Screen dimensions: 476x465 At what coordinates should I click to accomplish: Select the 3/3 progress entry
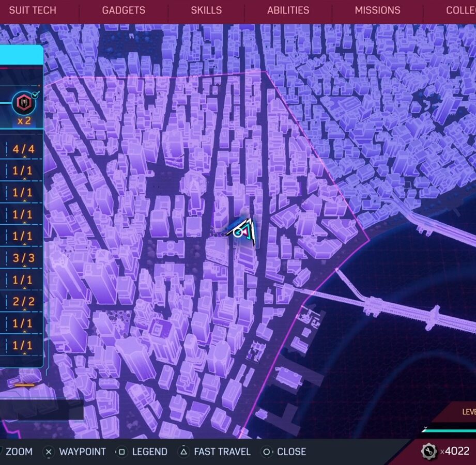(24, 258)
